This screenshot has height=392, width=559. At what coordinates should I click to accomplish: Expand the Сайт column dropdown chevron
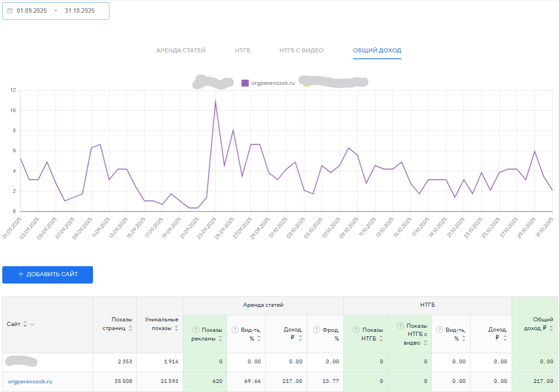32,324
